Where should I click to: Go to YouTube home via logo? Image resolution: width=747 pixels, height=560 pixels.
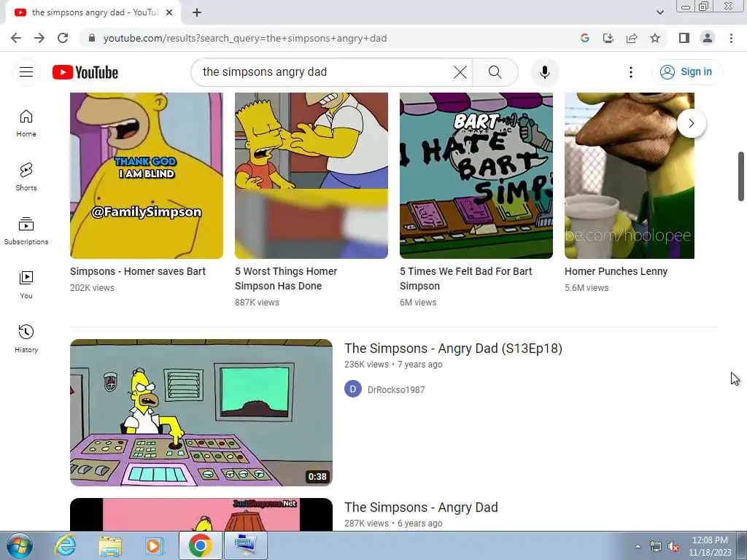(85, 72)
